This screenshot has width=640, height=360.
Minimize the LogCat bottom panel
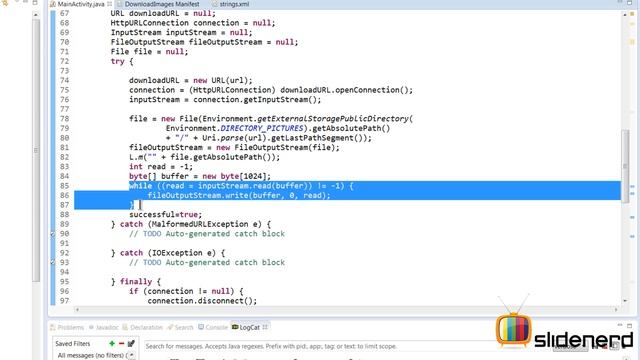620,325
